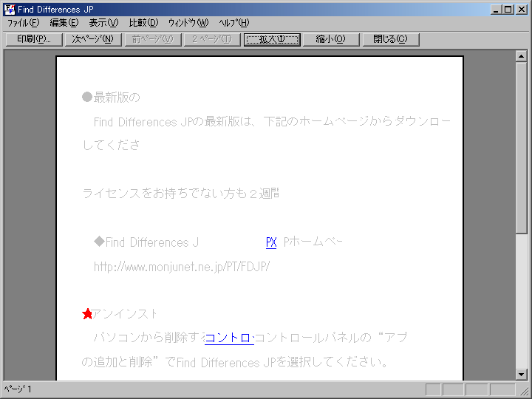532x399 pixels.
Task: Click the ページ 1 status bar text
Action: click(x=18, y=389)
